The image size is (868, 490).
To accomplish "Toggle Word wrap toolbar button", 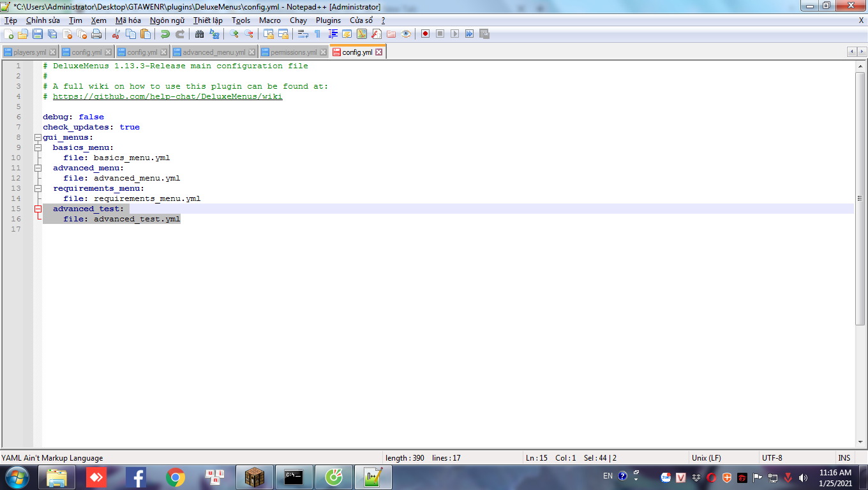I will pyautogui.click(x=303, y=34).
